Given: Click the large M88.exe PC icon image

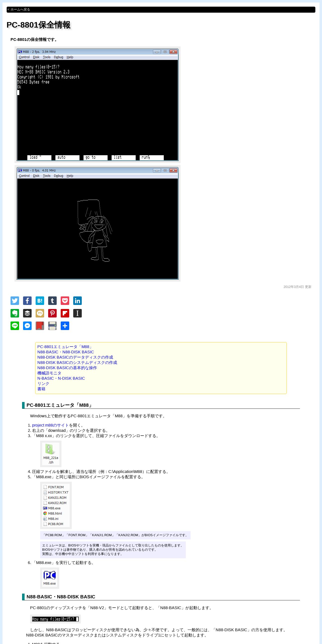Looking at the screenshot, I should coord(50,578).
